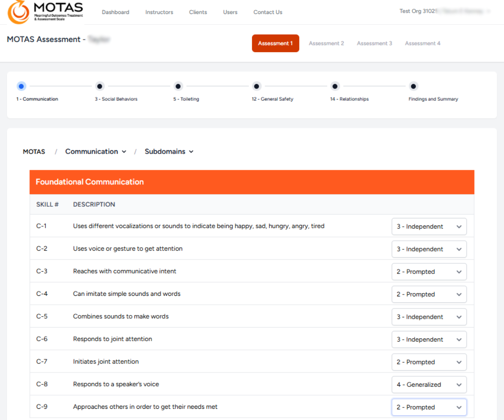The image size is (504, 420).
Task: Open the Relationships step dot
Action: pyautogui.click(x=335, y=86)
